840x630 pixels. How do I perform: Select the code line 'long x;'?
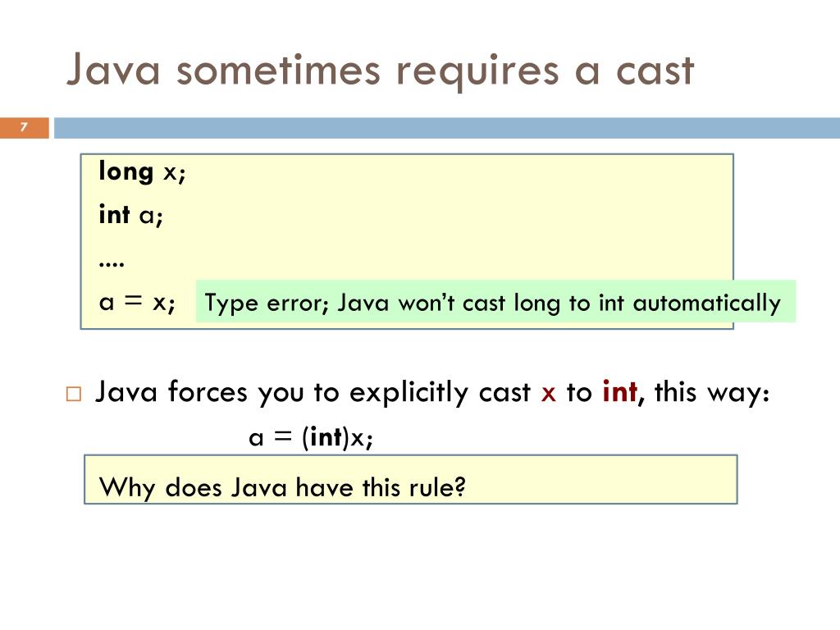coord(142,172)
